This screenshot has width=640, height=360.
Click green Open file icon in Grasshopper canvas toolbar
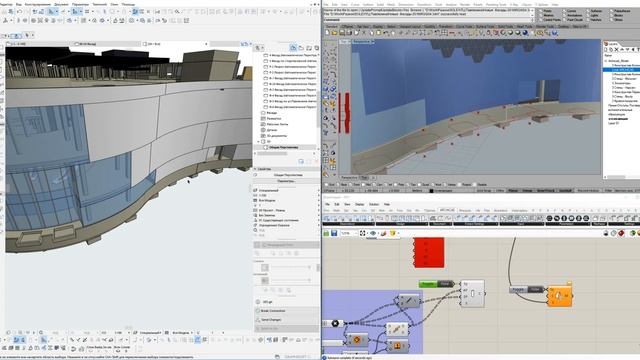(326, 233)
